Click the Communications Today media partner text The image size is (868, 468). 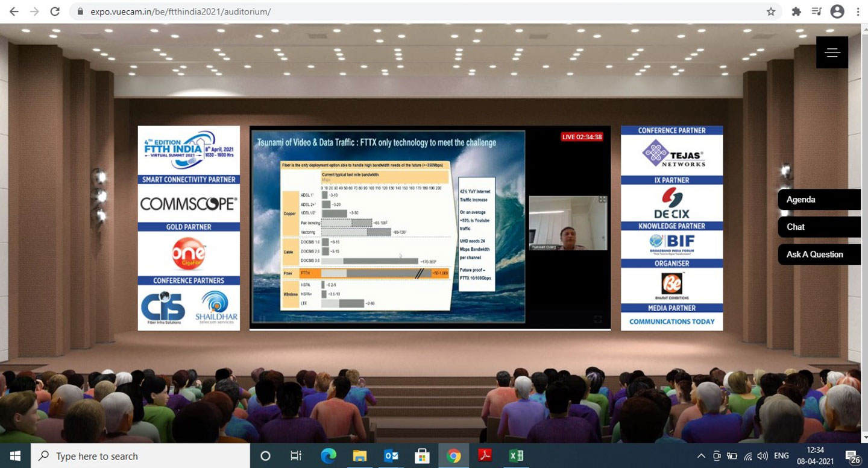click(x=671, y=321)
